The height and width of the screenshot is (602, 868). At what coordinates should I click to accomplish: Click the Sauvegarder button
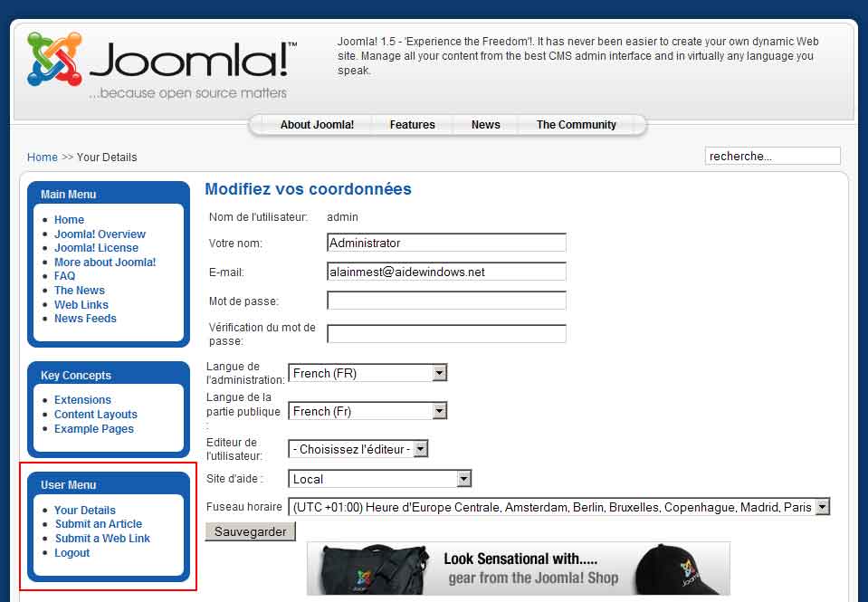(250, 531)
